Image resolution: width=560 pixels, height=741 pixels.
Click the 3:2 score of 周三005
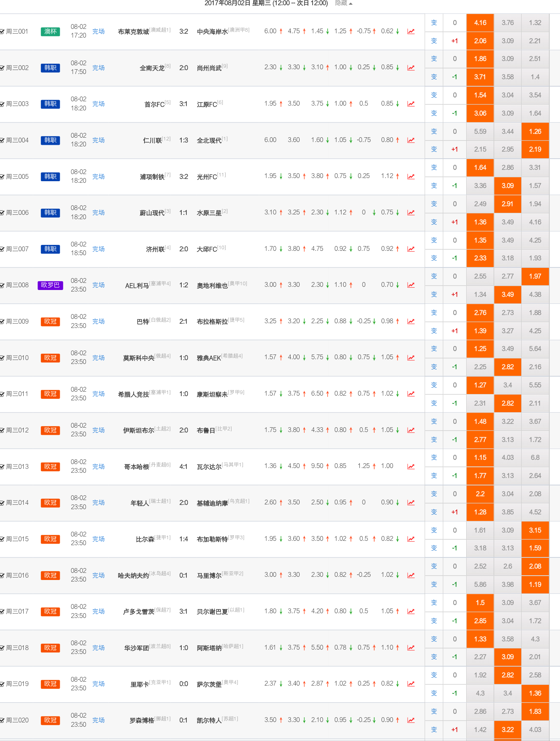click(184, 176)
